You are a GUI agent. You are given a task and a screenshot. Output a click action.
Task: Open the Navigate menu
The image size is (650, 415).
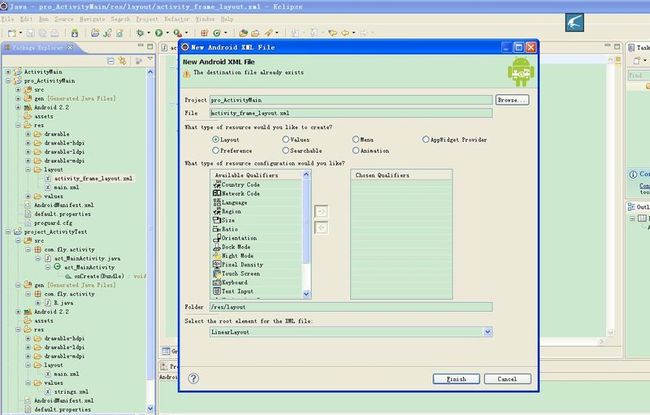[x=92, y=19]
